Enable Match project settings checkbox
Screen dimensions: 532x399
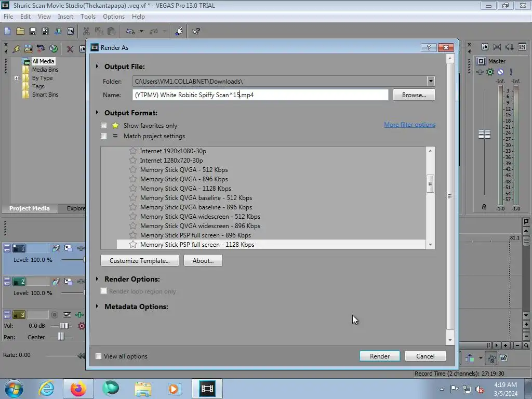(x=104, y=136)
